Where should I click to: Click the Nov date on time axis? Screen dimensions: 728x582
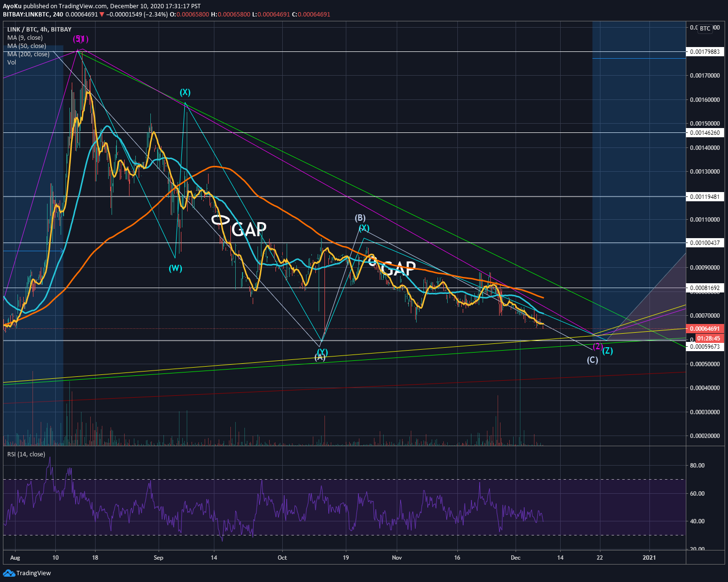[x=397, y=558]
